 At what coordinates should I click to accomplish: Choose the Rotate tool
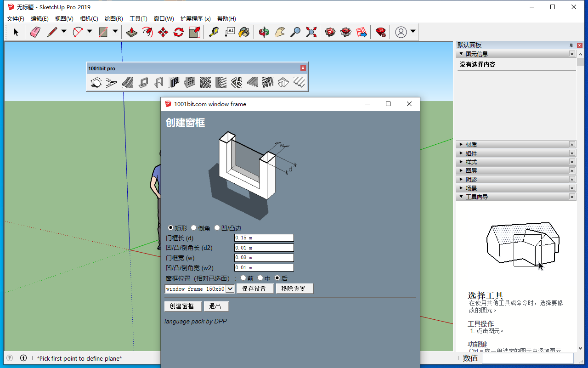pyautogui.click(x=178, y=32)
